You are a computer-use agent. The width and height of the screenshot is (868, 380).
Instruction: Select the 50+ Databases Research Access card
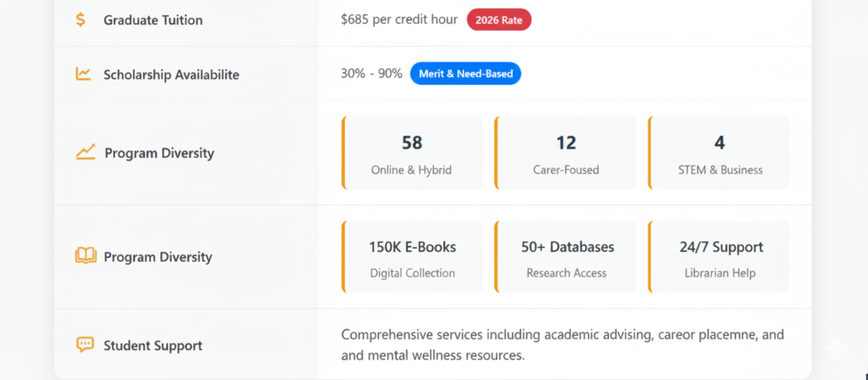coord(565,257)
